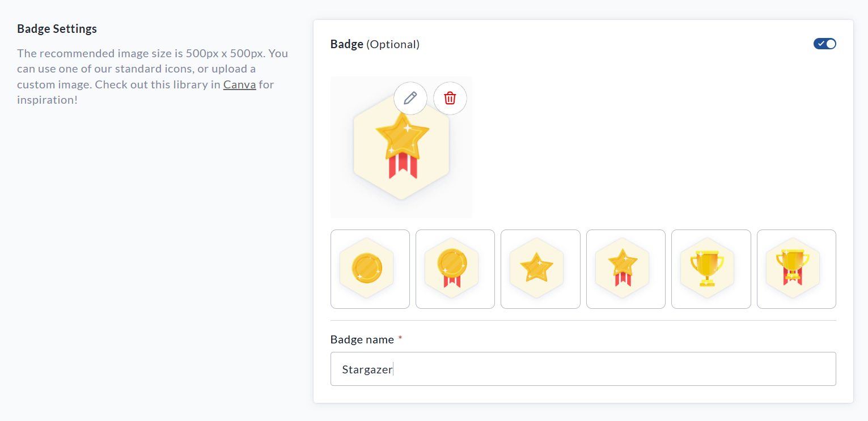Screen dimensions: 868x421
Task: Click the "Badge (Optional)" label
Action: pyautogui.click(x=375, y=44)
